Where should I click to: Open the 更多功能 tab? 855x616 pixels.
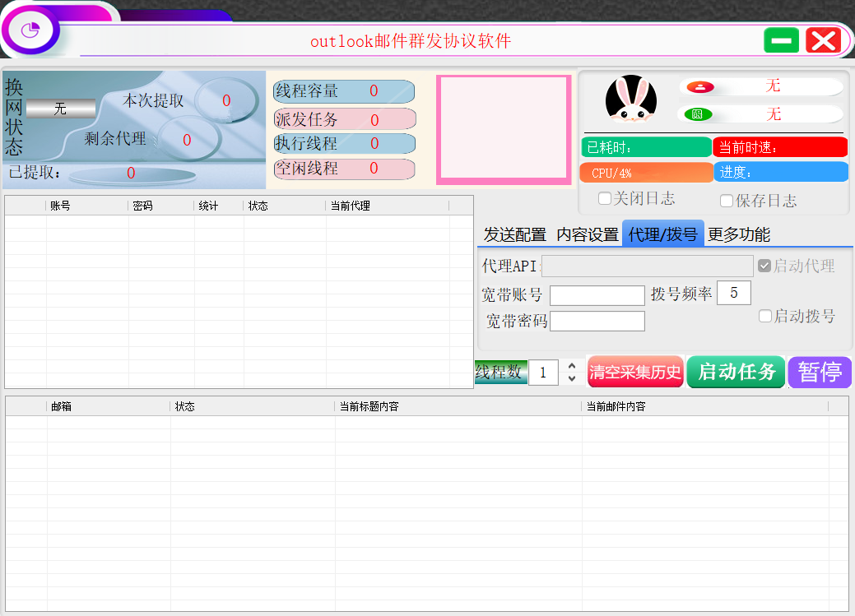[x=739, y=234]
